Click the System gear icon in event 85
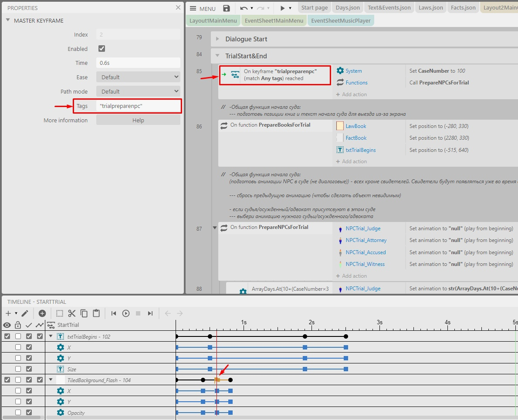This screenshot has height=420, width=518. point(340,71)
